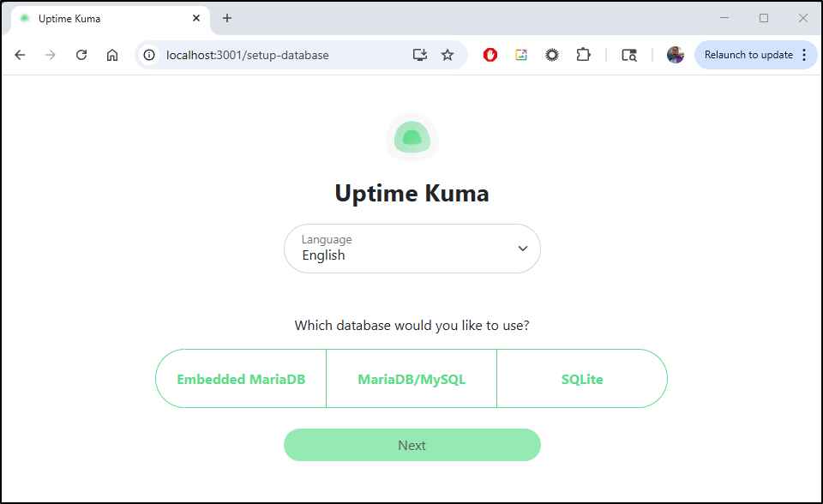Reload the setup-database page
Screen dimensions: 823x504
[x=81, y=55]
